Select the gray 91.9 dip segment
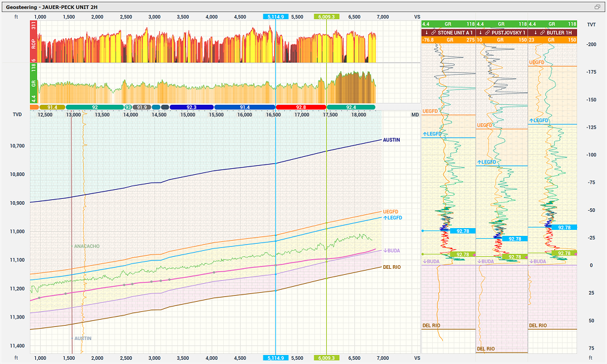607x364 pixels. (142, 107)
